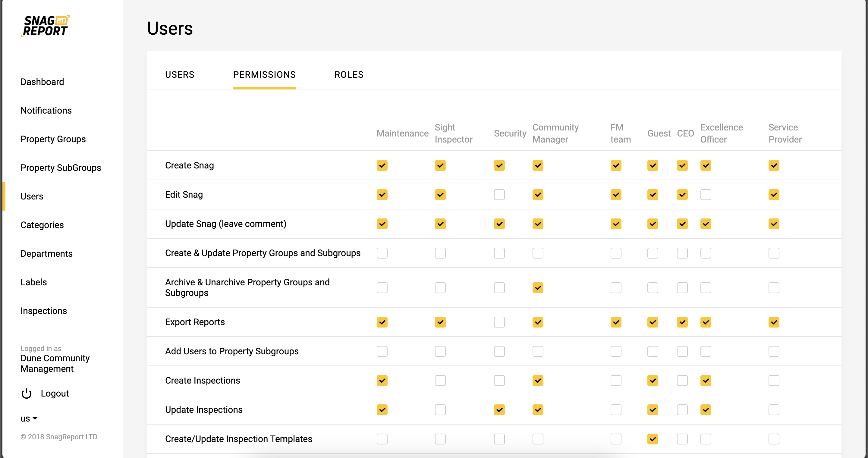Screen dimensions: 868x458
Task: Go to Dashboard in sidebar
Action: (x=42, y=82)
